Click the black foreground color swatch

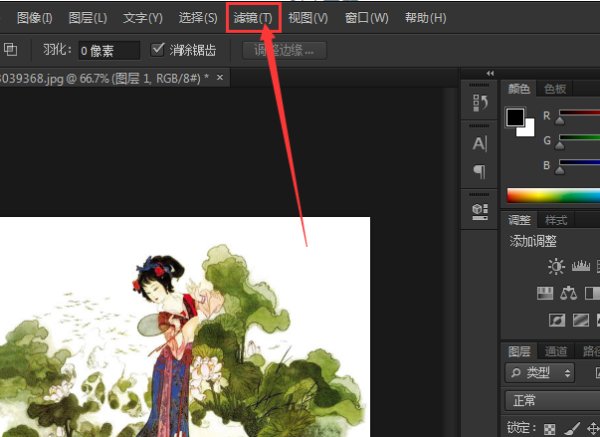[515, 117]
